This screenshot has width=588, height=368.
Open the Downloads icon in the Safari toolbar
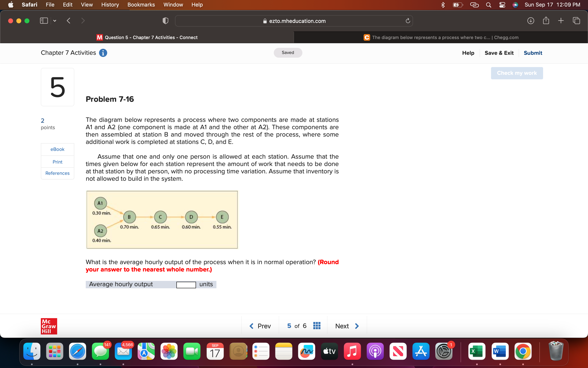(531, 21)
